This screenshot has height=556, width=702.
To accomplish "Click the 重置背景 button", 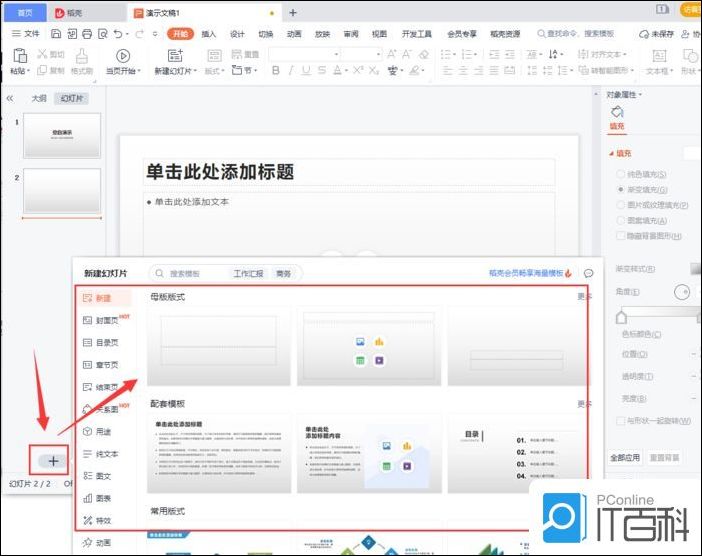I will (x=664, y=458).
